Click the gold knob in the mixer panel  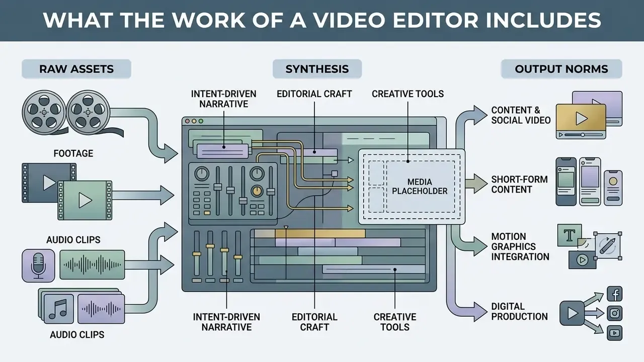[x=257, y=191]
